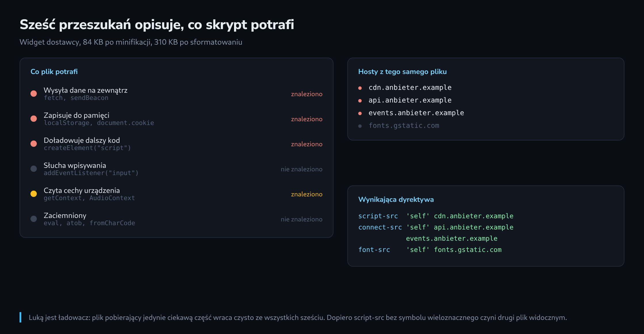Click code text createElement("script")
Screen dimensions: 644x334
[x=87, y=148]
